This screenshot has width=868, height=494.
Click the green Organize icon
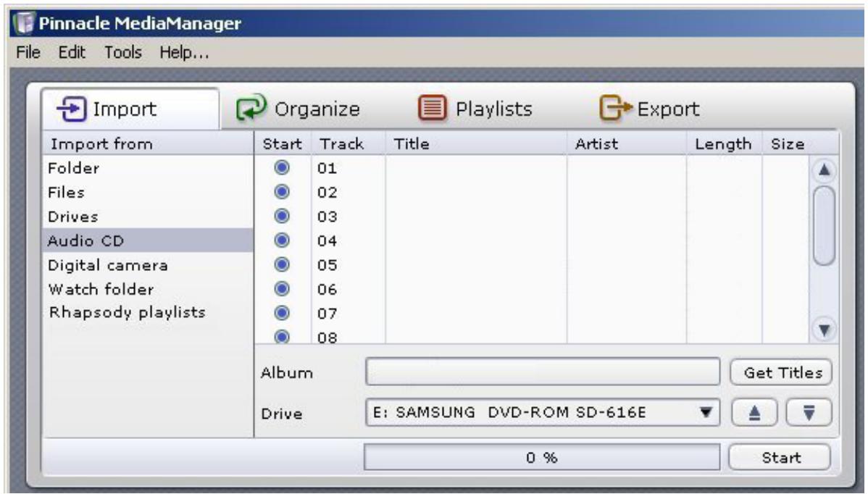[251, 107]
